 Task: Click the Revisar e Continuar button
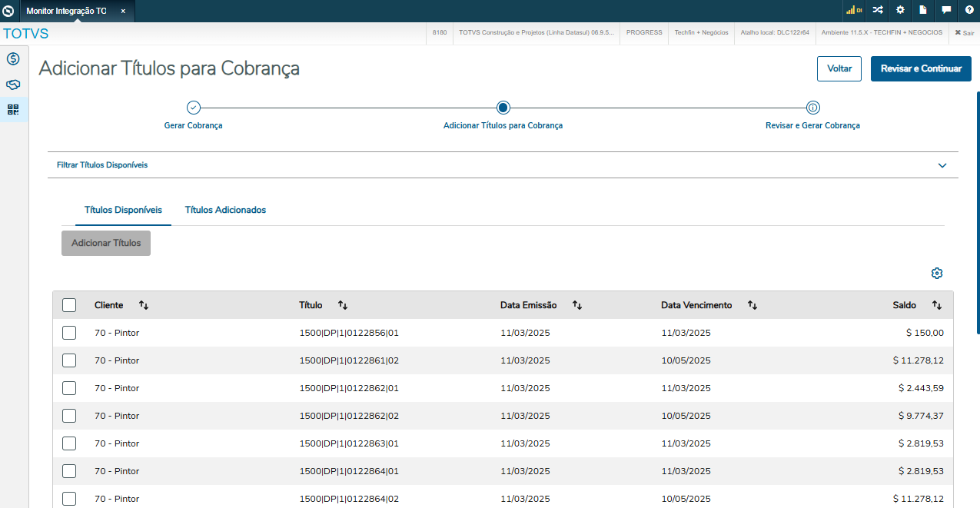[921, 68]
